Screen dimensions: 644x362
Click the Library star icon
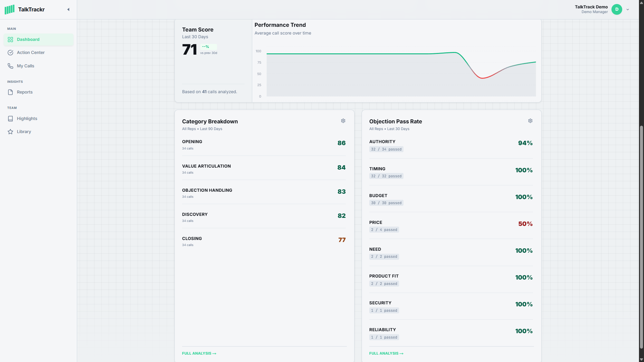tap(10, 132)
